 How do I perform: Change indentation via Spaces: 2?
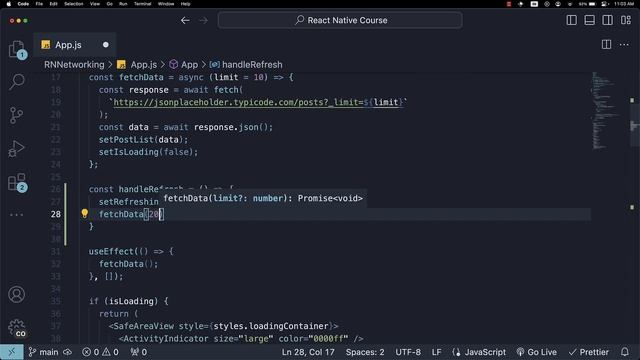[365, 352]
